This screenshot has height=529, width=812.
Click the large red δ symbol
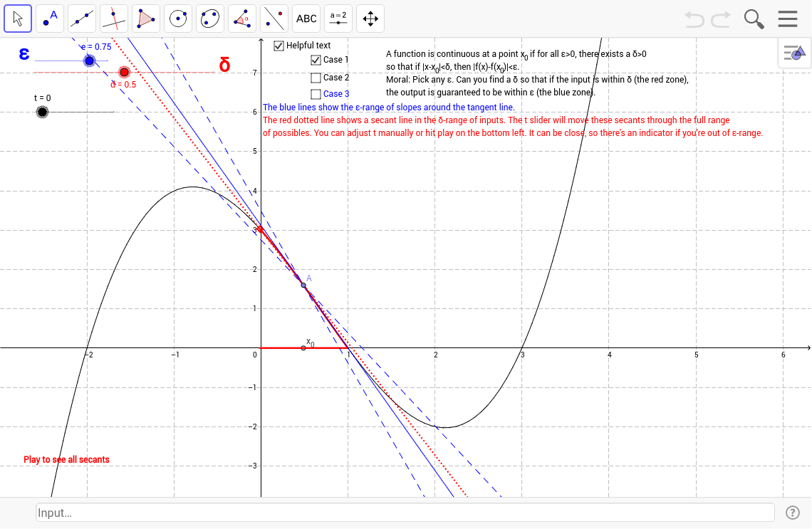pos(224,66)
